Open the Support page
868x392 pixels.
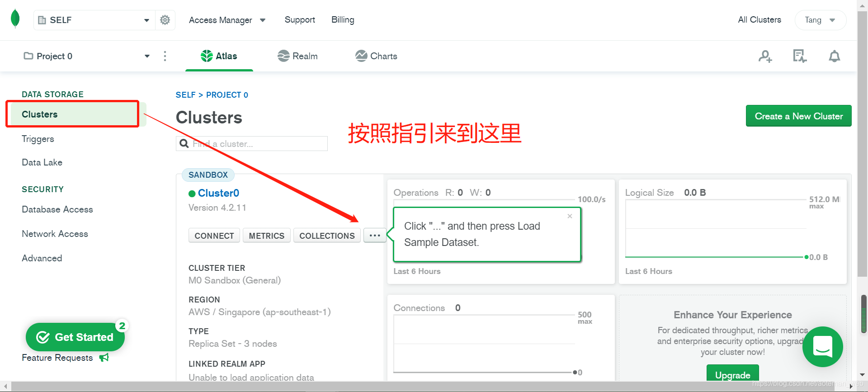(300, 20)
